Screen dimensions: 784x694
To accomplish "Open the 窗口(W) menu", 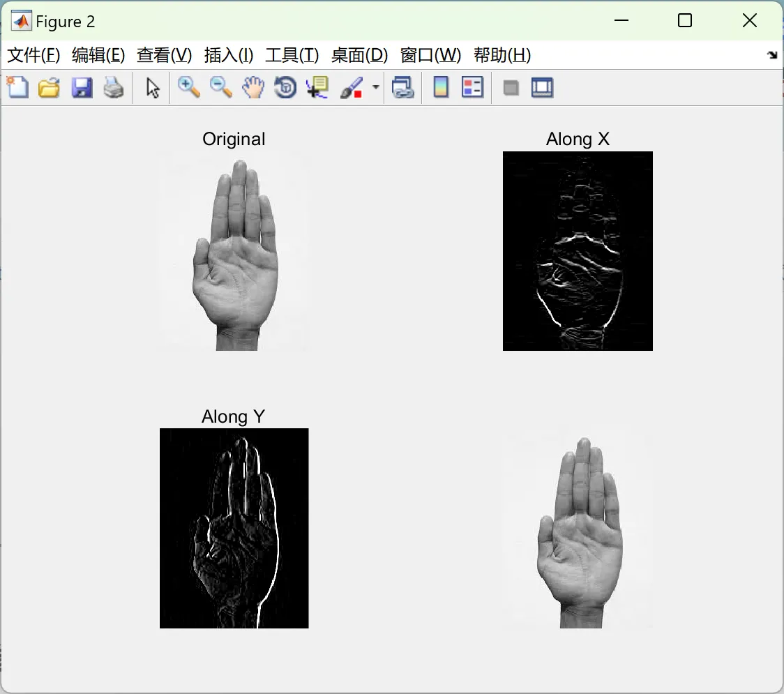I will [430, 55].
